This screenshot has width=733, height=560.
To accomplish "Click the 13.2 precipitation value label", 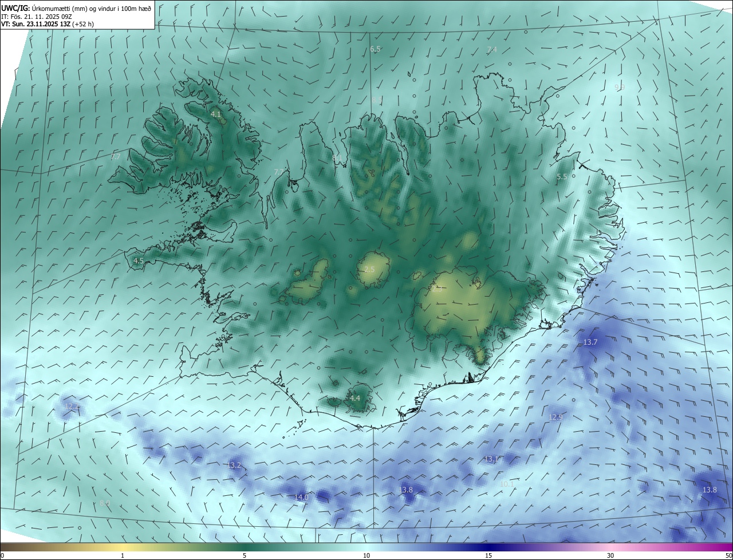I will [x=234, y=466].
